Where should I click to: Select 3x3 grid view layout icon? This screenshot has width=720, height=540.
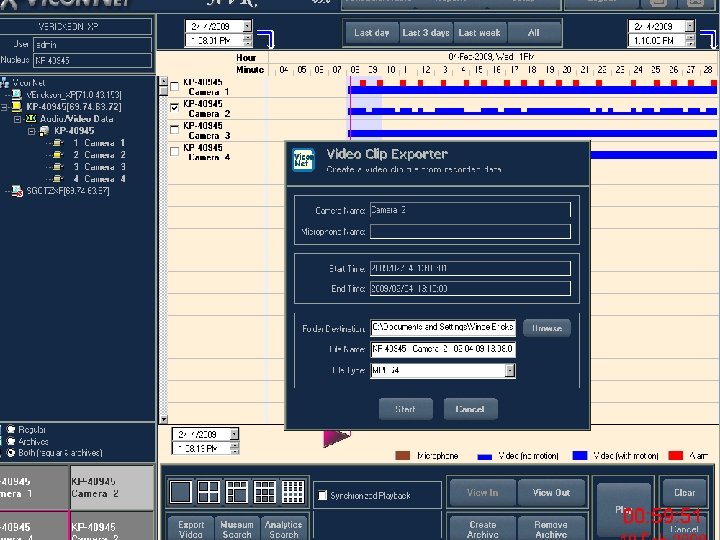[x=265, y=492]
